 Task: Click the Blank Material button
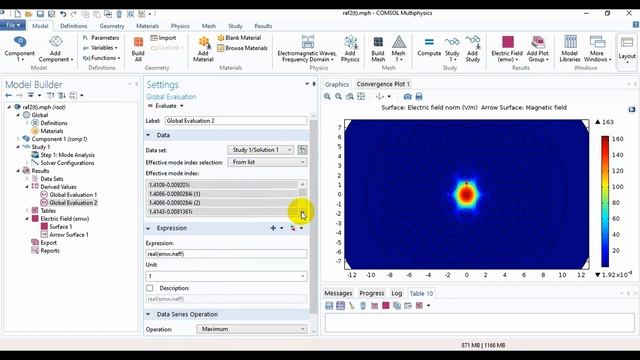239,38
